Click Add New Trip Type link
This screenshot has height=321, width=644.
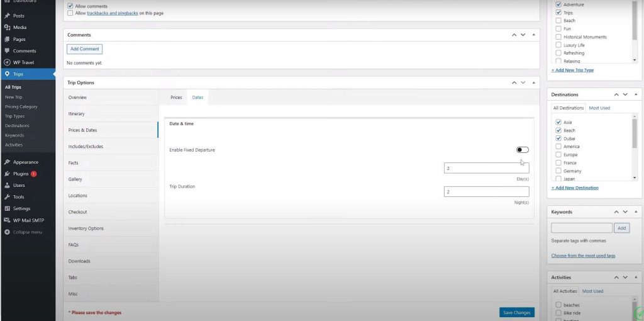(572, 70)
